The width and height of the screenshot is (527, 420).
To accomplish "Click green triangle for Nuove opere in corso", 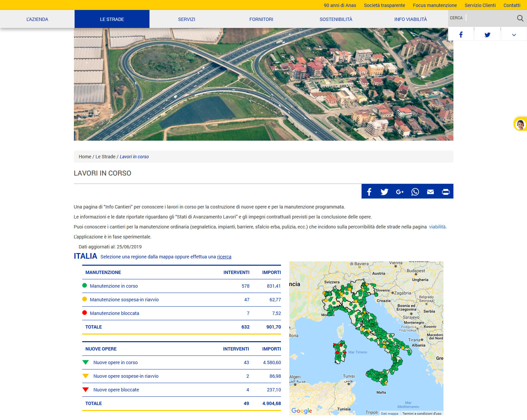I will click(x=86, y=362).
